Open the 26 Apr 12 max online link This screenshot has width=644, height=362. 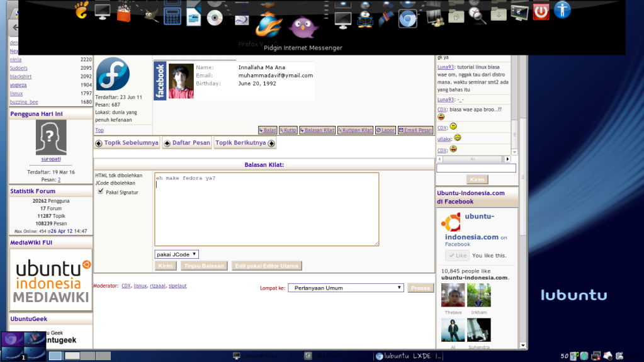click(62, 231)
